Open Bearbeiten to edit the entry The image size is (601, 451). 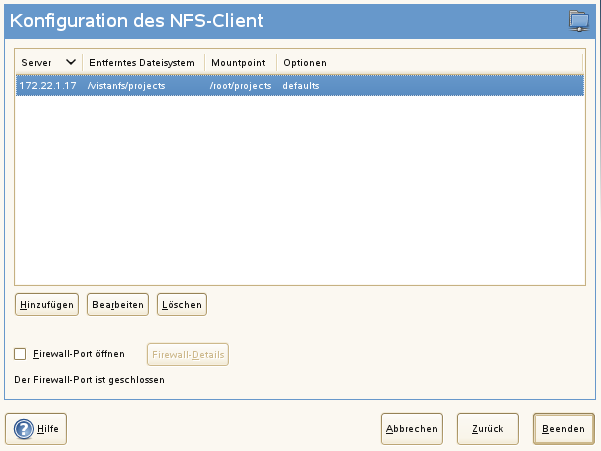[118, 304]
